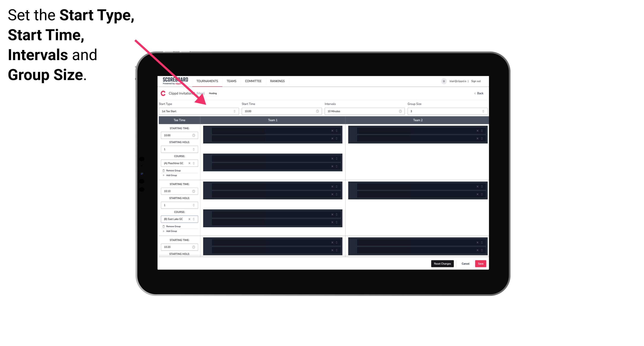The width and height of the screenshot is (644, 346).
Task: Click the Add Group link for second tee time
Action: tap(171, 231)
